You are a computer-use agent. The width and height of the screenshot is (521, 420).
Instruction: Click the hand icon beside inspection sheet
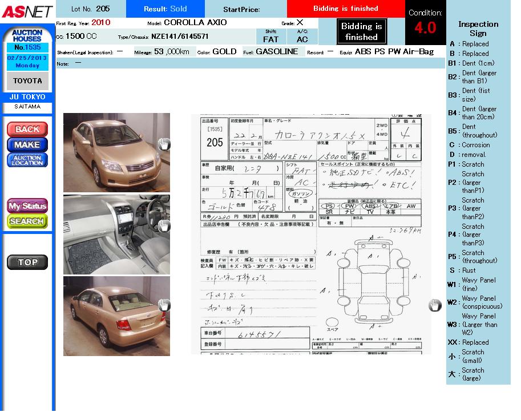[435, 305]
